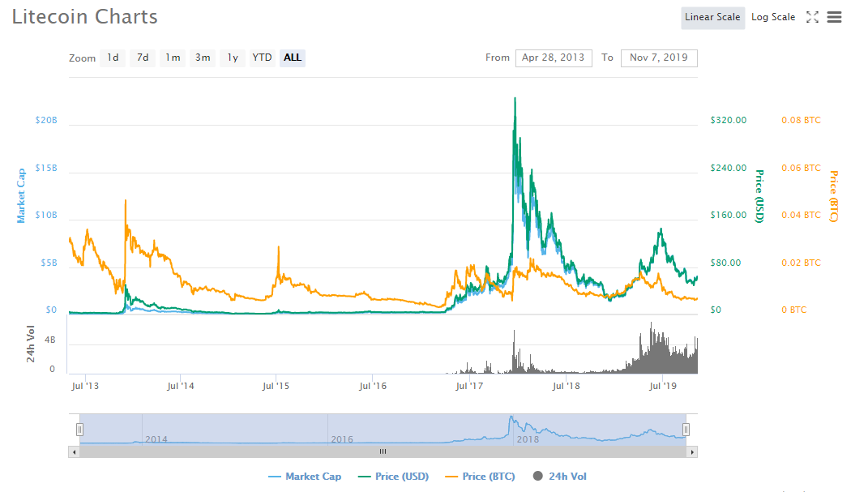Click the Jul '19 x-axis label
868x492 pixels.
click(663, 387)
